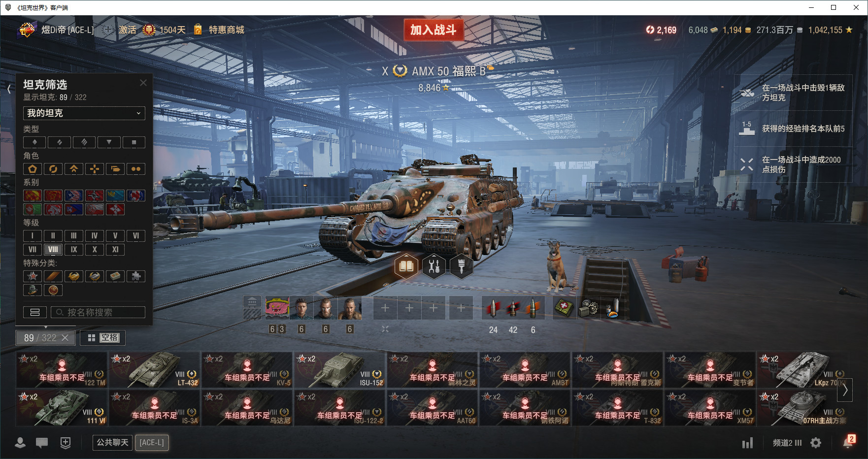
Task: Open the field manual book hexagon icon
Action: click(406, 266)
